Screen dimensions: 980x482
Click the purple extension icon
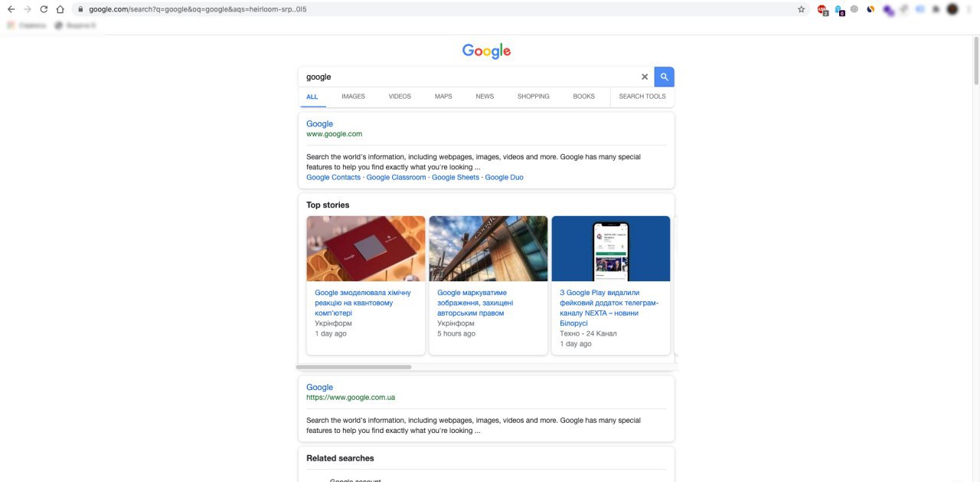(x=887, y=10)
